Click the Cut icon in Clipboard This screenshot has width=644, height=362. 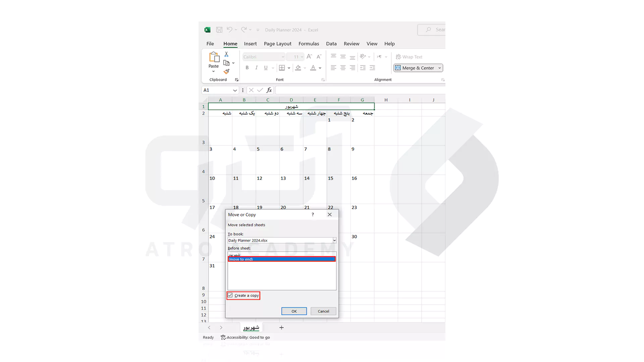click(x=226, y=54)
